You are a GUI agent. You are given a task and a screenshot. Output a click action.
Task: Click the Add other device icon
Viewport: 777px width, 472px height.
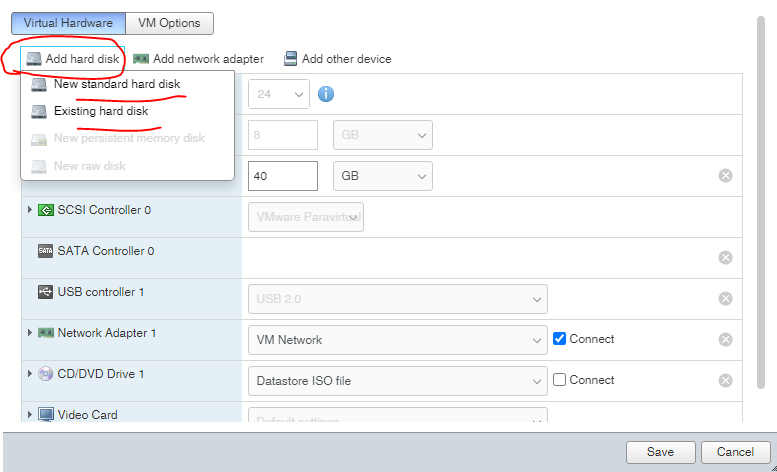(290, 59)
